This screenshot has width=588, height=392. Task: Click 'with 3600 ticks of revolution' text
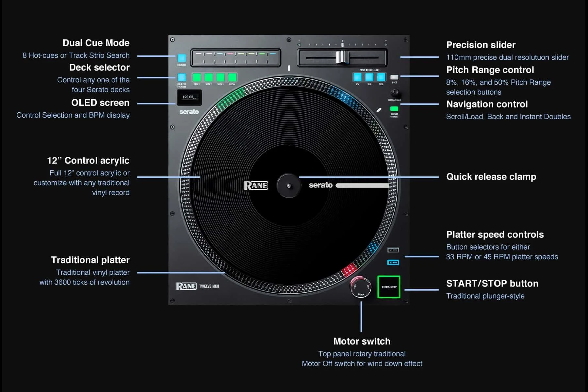click(x=85, y=282)
